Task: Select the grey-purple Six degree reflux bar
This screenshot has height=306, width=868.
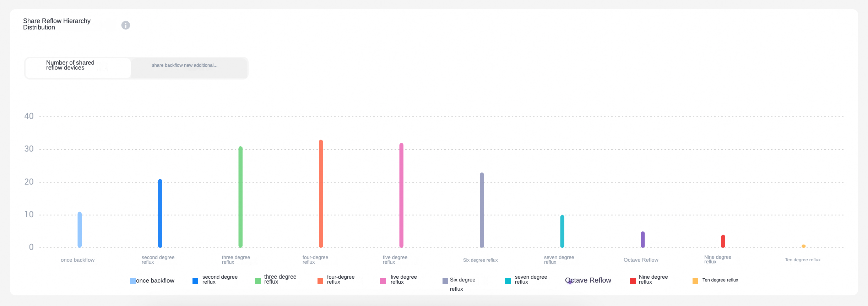Action: click(482, 210)
